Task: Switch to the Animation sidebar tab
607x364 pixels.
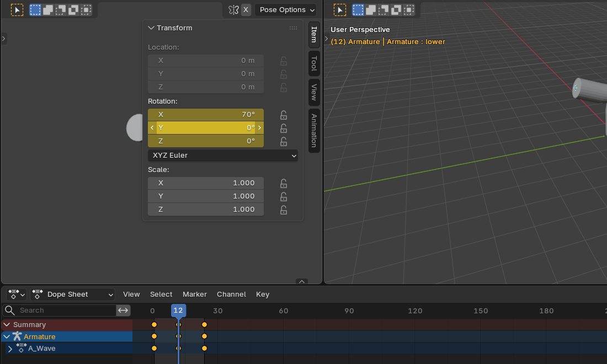Action: tap(314, 130)
